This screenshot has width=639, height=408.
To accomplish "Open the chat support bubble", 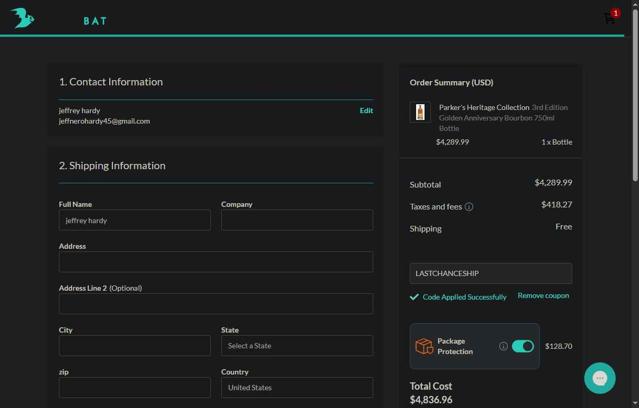I will [x=599, y=378].
